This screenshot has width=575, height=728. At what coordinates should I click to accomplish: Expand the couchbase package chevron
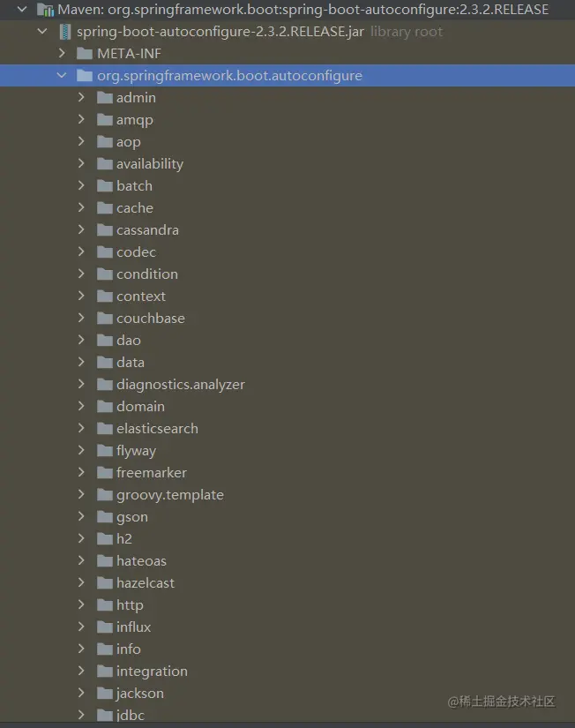pyautogui.click(x=81, y=318)
